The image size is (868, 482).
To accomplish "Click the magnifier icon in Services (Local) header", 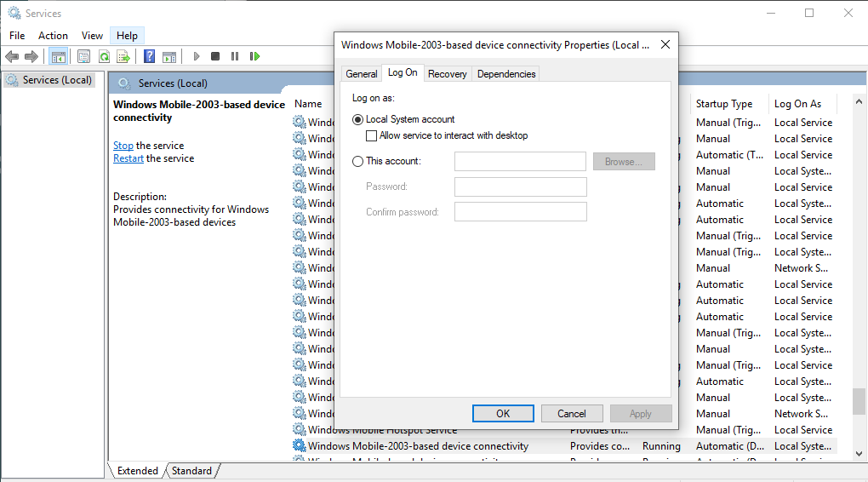I will [124, 83].
